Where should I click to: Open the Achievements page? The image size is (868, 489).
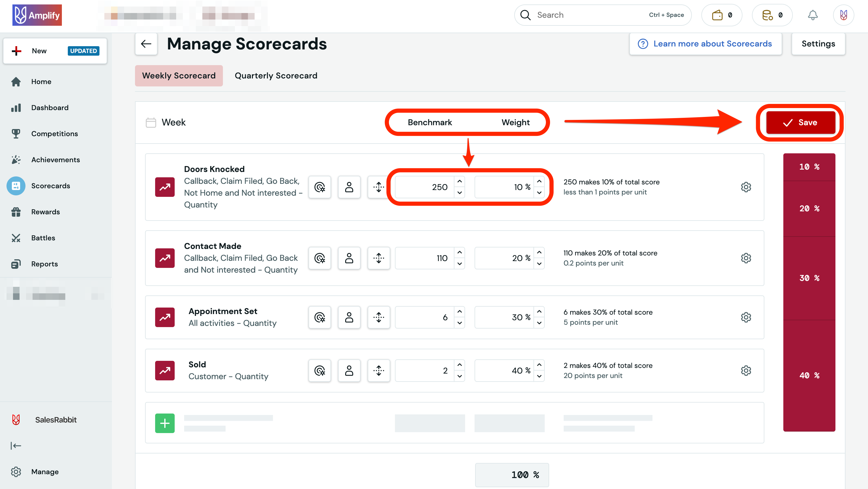[56, 160]
